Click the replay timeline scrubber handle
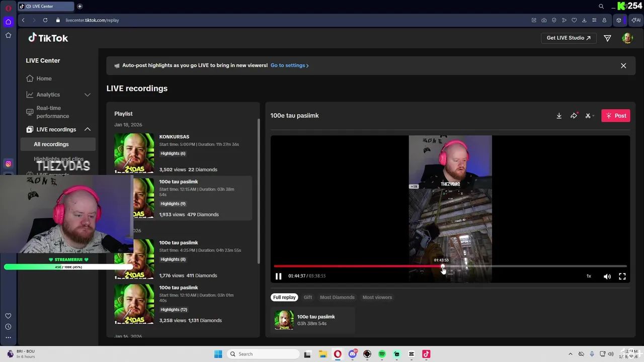The height and width of the screenshot is (362, 644). [443, 266]
